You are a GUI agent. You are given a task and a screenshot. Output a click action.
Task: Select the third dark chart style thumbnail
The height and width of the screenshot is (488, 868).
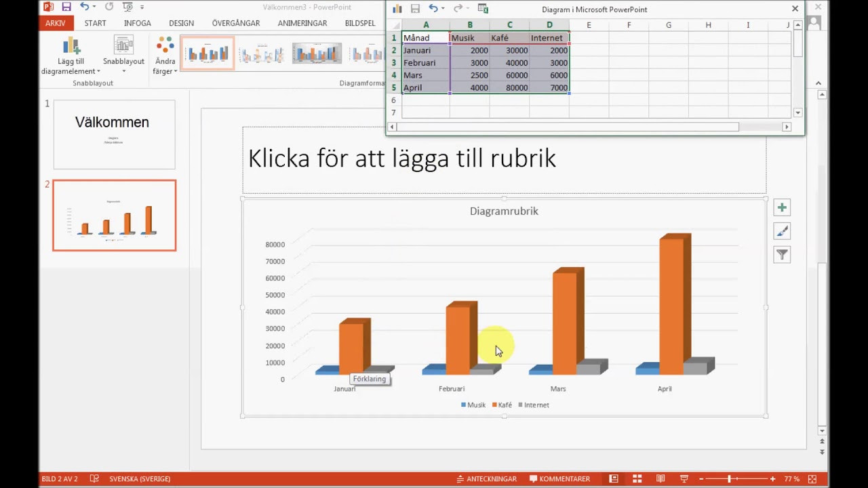pos(317,54)
